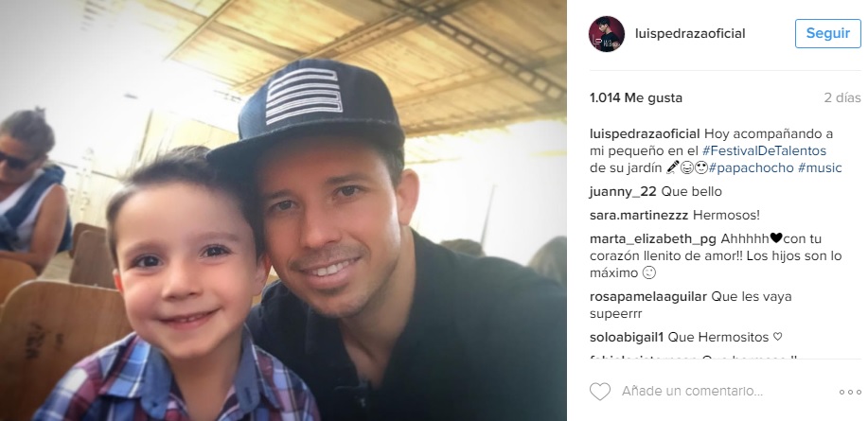The width and height of the screenshot is (868, 421).
Task: Open juanny_22 commenter profile
Action: [623, 192]
